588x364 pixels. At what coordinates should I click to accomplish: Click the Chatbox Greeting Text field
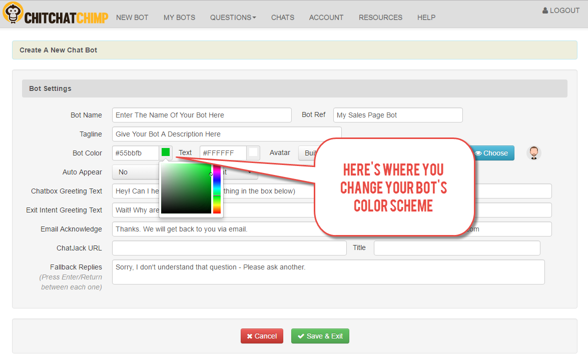tap(332, 191)
